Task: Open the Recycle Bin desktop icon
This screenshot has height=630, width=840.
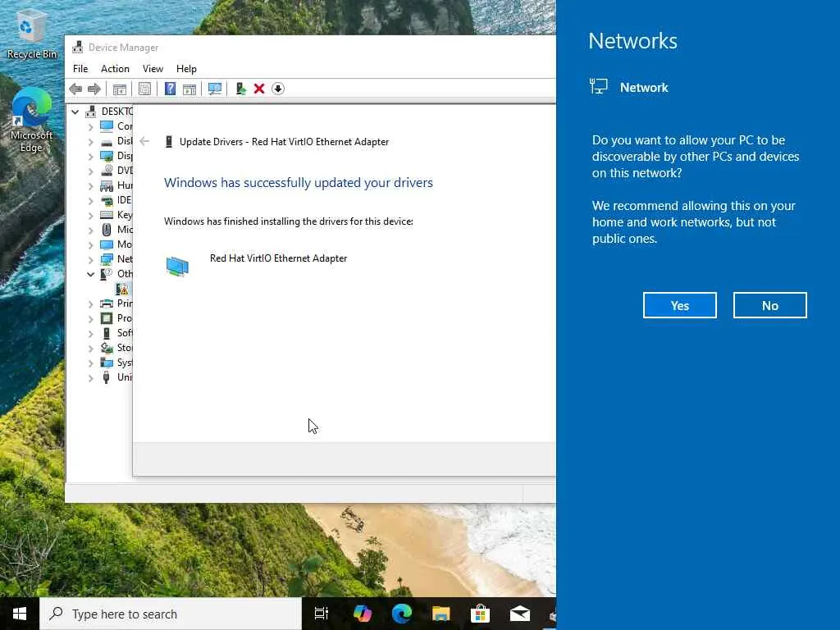Action: click(32, 34)
